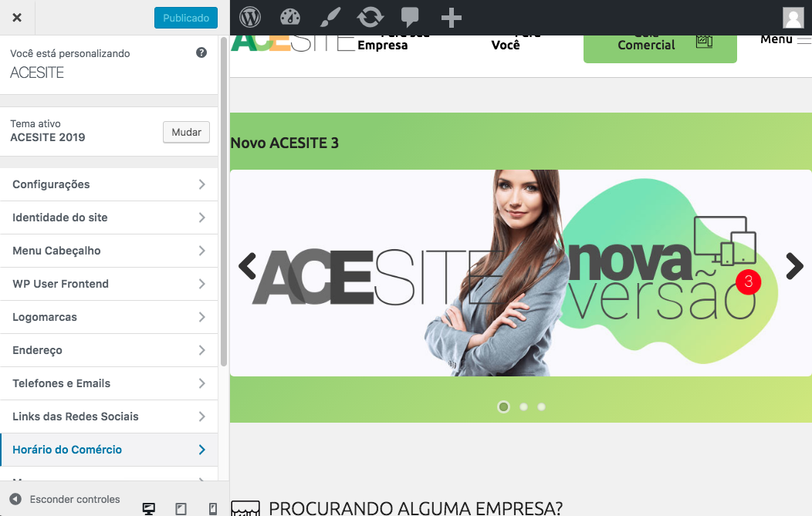This screenshot has width=812, height=516.
Task: Open the Identidade do site section
Action: tap(109, 218)
